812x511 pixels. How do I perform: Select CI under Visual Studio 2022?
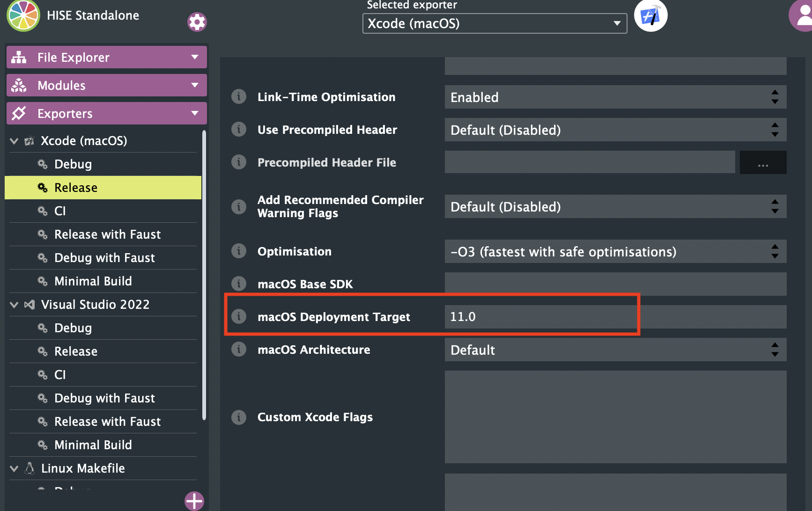click(x=103, y=375)
